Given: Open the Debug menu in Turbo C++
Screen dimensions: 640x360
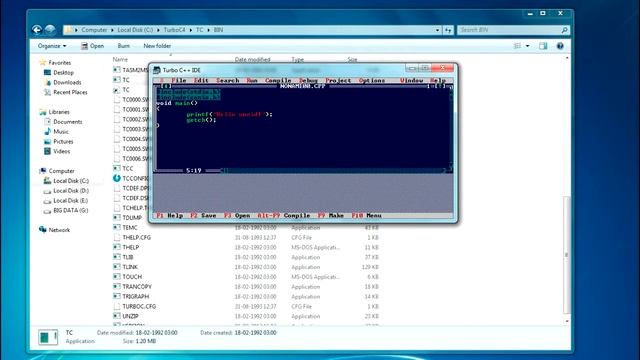Looking at the screenshot, I should tap(308, 80).
